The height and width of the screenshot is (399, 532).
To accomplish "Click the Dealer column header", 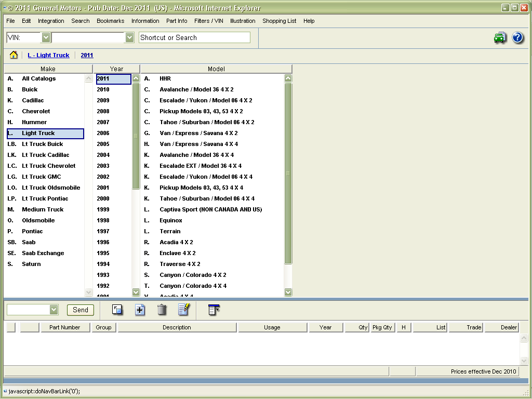I will tap(502, 327).
